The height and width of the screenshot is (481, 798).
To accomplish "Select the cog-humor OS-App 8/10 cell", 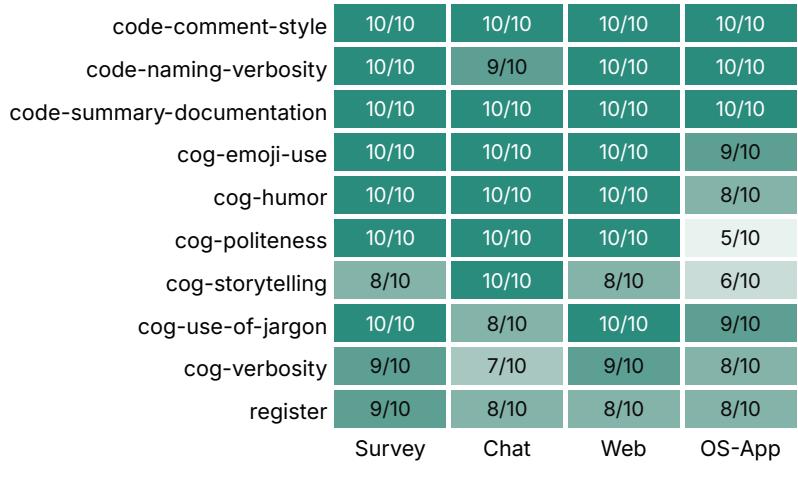I will (x=740, y=195).
